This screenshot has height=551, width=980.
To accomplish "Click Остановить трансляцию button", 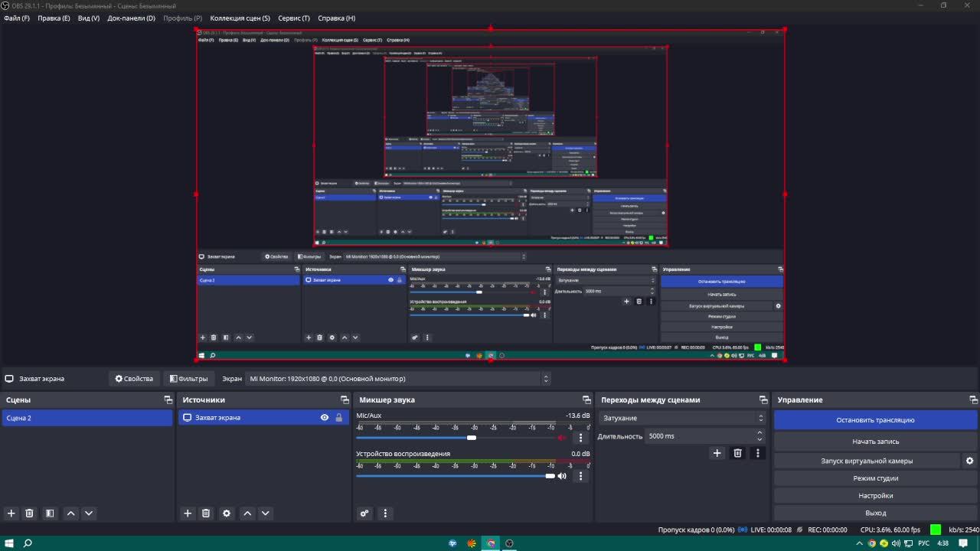I will pyautogui.click(x=875, y=420).
